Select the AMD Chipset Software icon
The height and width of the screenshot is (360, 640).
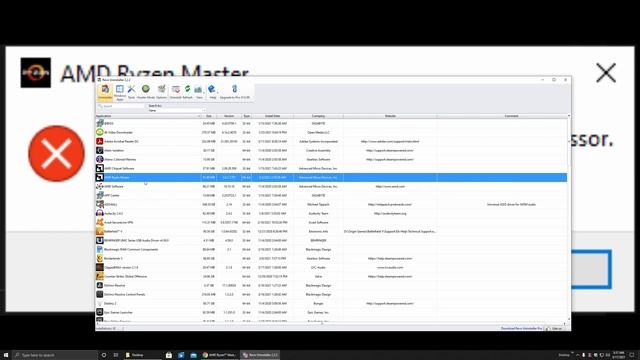tap(100, 168)
